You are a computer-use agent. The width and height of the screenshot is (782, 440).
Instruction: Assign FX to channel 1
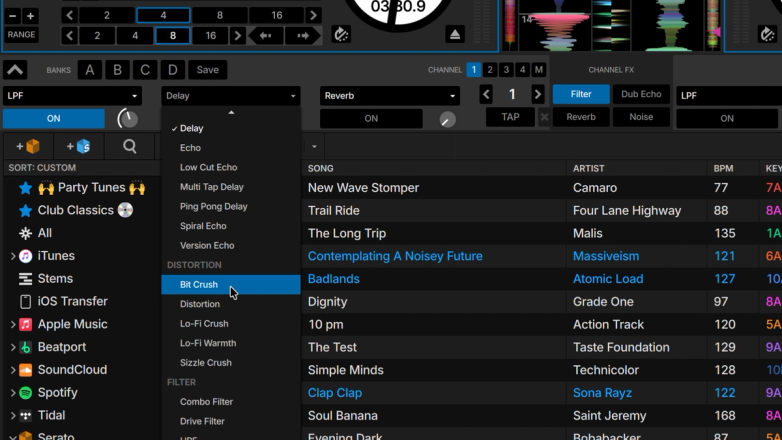[473, 70]
